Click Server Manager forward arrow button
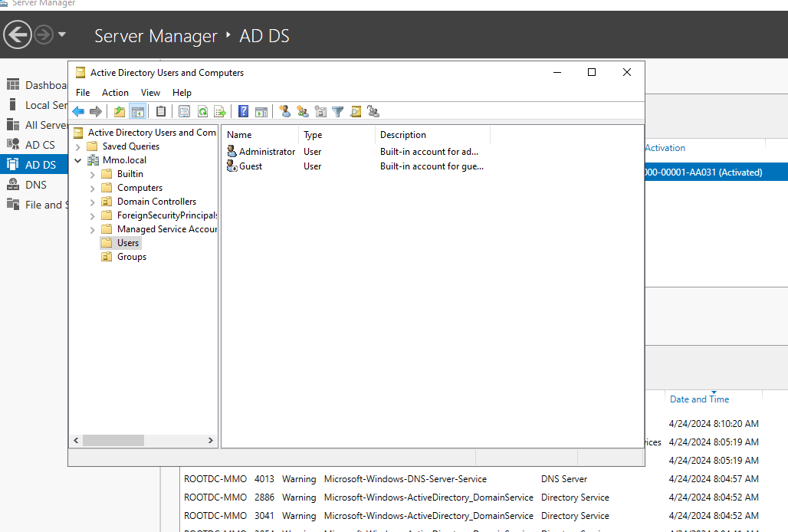The width and height of the screenshot is (788, 532). coord(44,34)
